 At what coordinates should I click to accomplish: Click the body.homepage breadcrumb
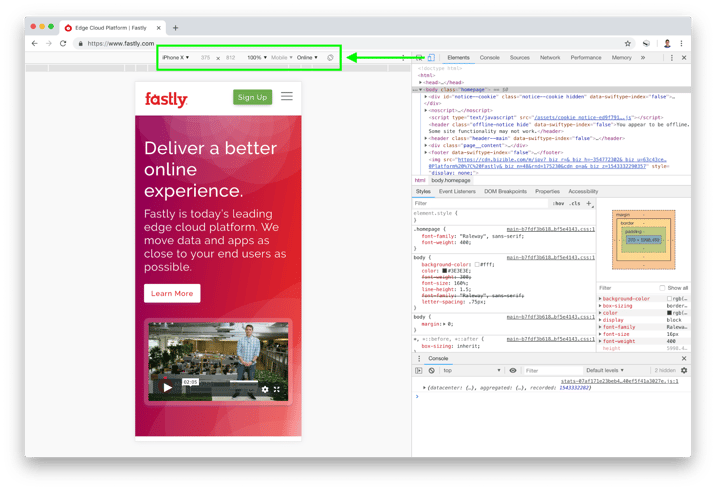(x=451, y=180)
